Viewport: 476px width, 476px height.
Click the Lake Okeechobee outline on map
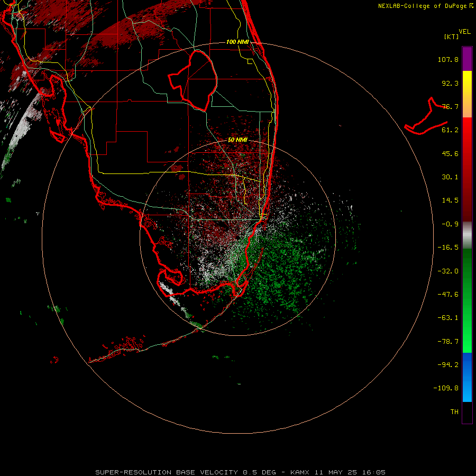click(193, 80)
